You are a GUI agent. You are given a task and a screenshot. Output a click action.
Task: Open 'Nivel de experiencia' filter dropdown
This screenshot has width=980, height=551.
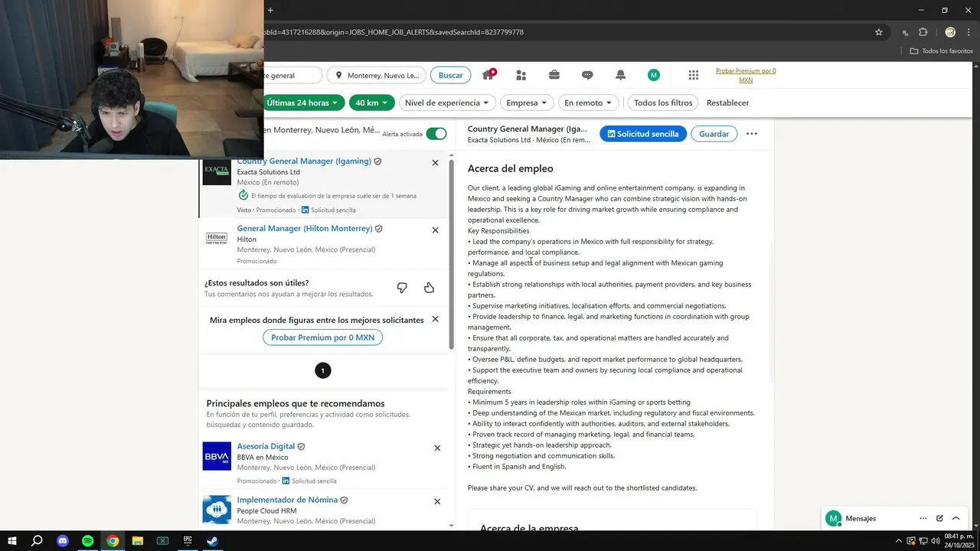tap(447, 103)
